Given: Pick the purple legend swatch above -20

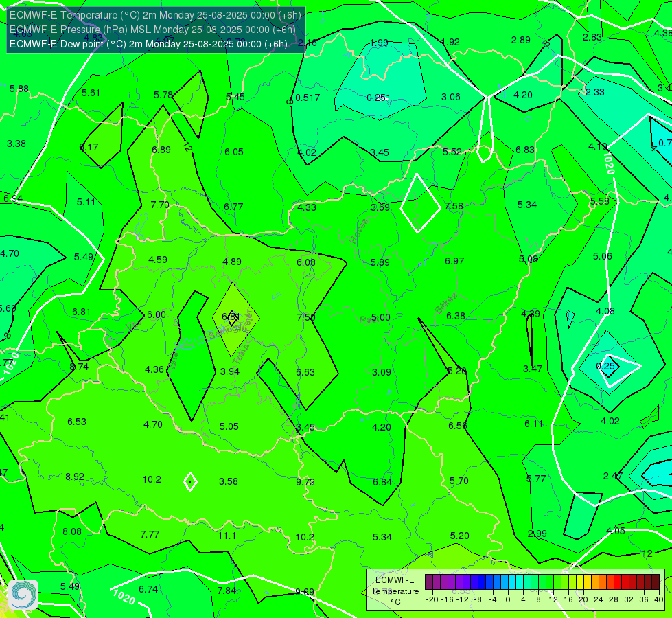Looking at the screenshot, I should coord(429,582).
